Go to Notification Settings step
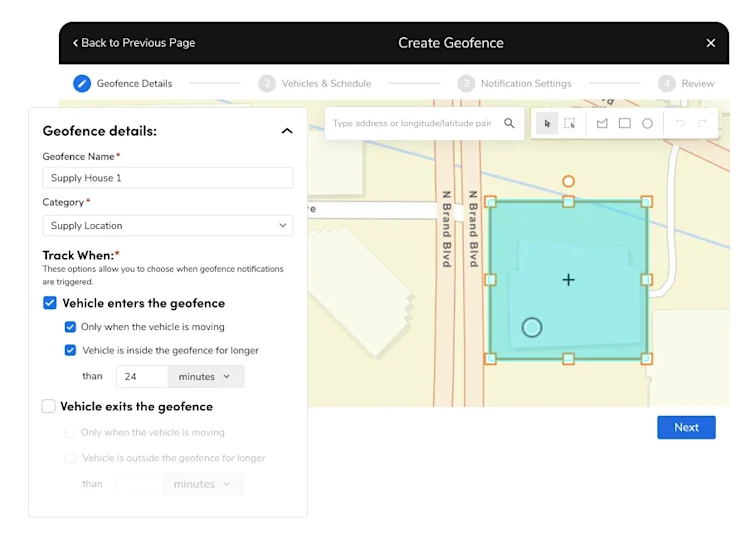Screen dimensions: 750x540 click(514, 84)
